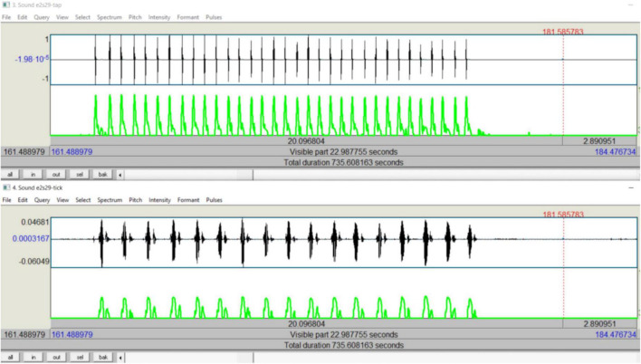Click the 'sel' button in the tick window

(x=80, y=357)
